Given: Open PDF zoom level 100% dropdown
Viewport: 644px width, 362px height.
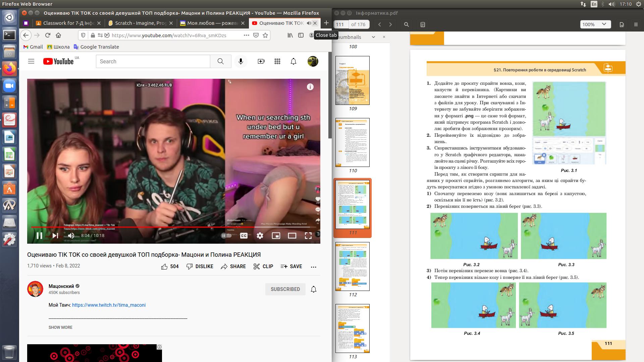Looking at the screenshot, I should (596, 24).
